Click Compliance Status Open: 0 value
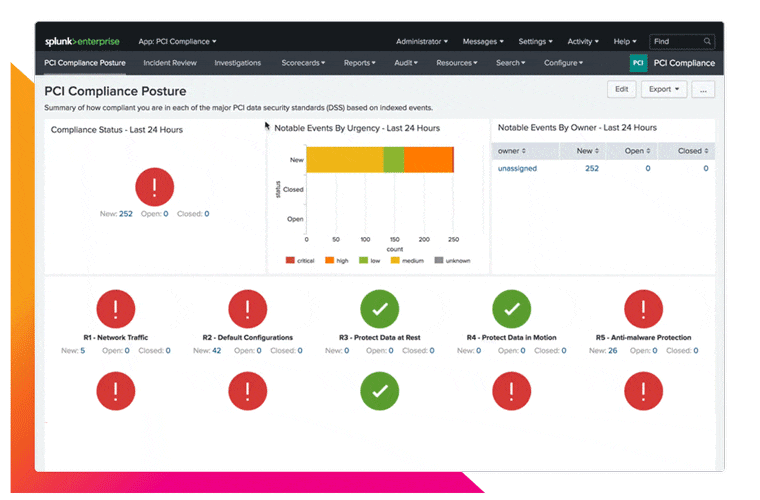The width and height of the screenshot is (760, 500). (x=166, y=214)
